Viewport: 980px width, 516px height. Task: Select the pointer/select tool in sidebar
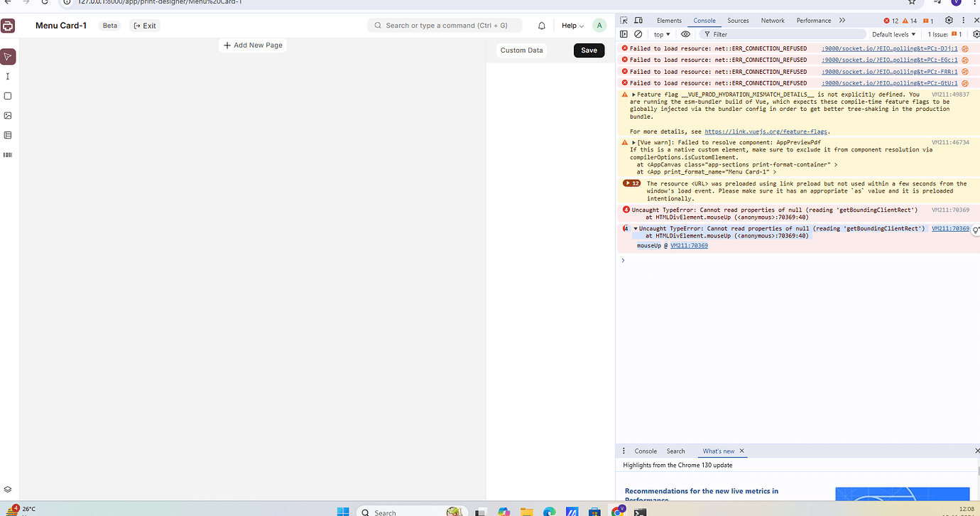click(8, 57)
